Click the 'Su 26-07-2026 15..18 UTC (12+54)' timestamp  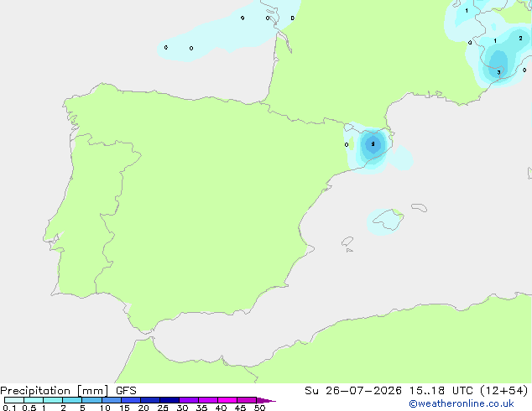coord(416,391)
